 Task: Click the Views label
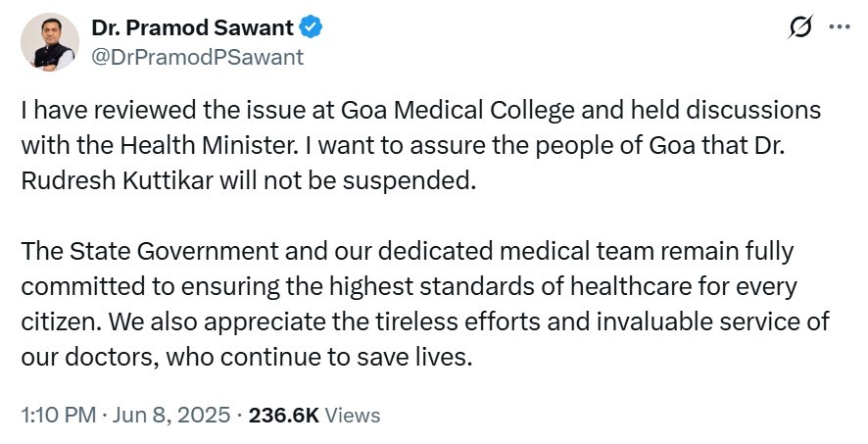352,415
